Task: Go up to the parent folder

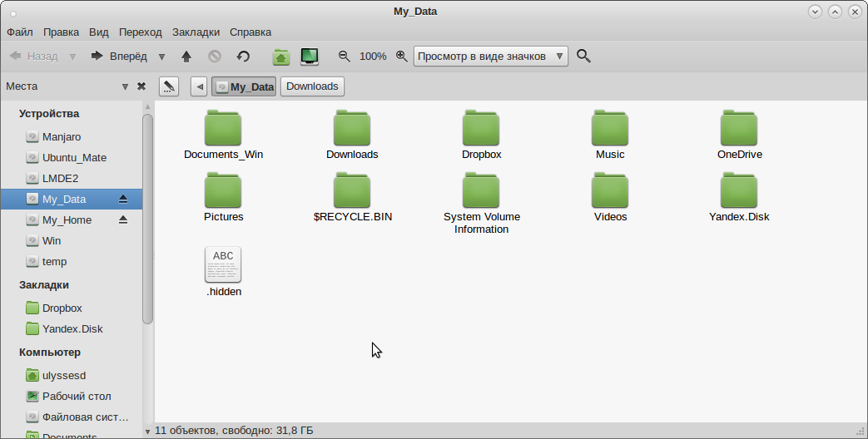Action: coord(186,57)
